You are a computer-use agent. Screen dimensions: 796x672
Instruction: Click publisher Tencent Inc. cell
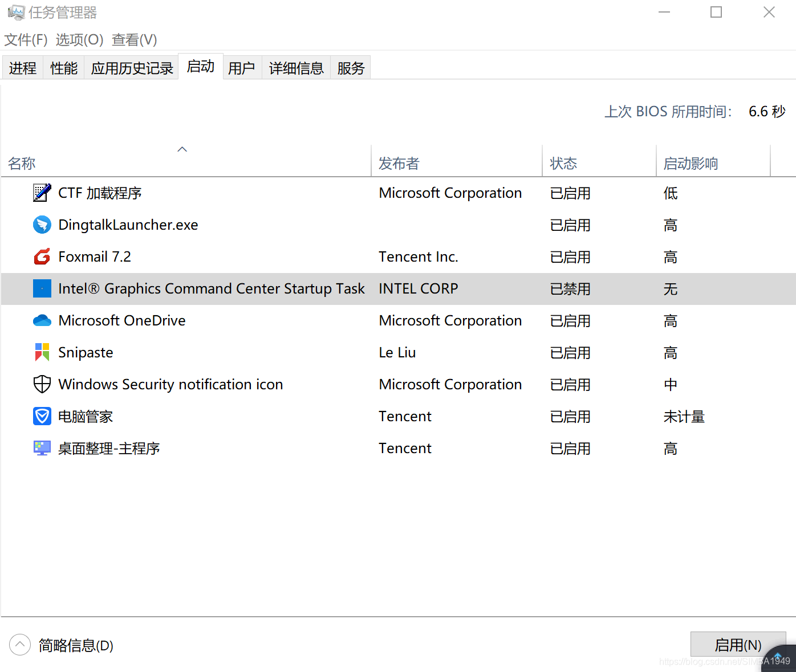click(x=419, y=256)
